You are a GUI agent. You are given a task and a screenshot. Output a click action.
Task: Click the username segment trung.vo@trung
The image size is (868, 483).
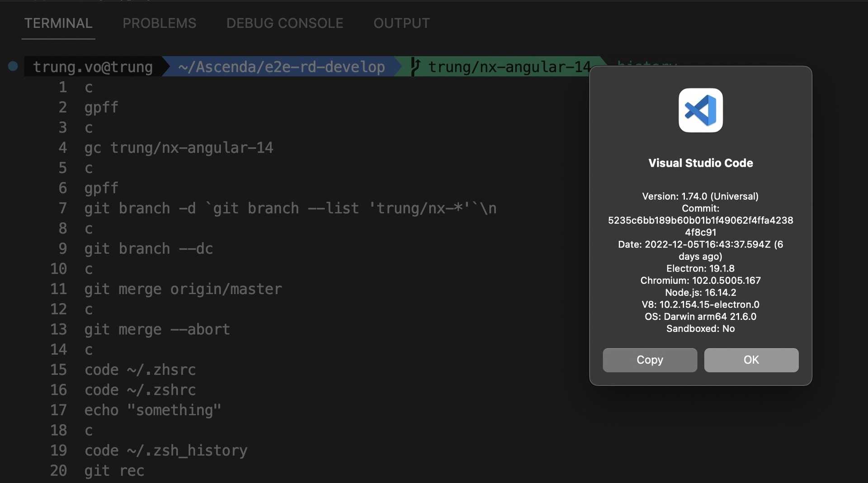pos(93,66)
